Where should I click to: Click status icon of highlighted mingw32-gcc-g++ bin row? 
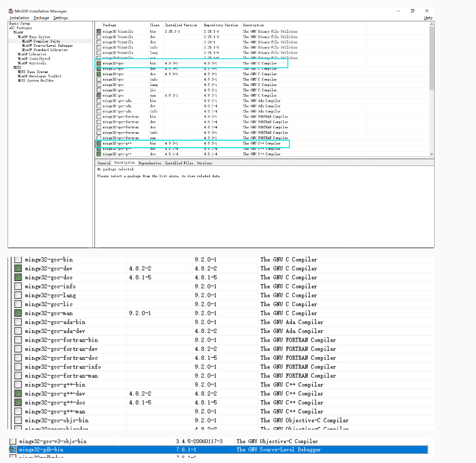pyautogui.click(x=99, y=143)
